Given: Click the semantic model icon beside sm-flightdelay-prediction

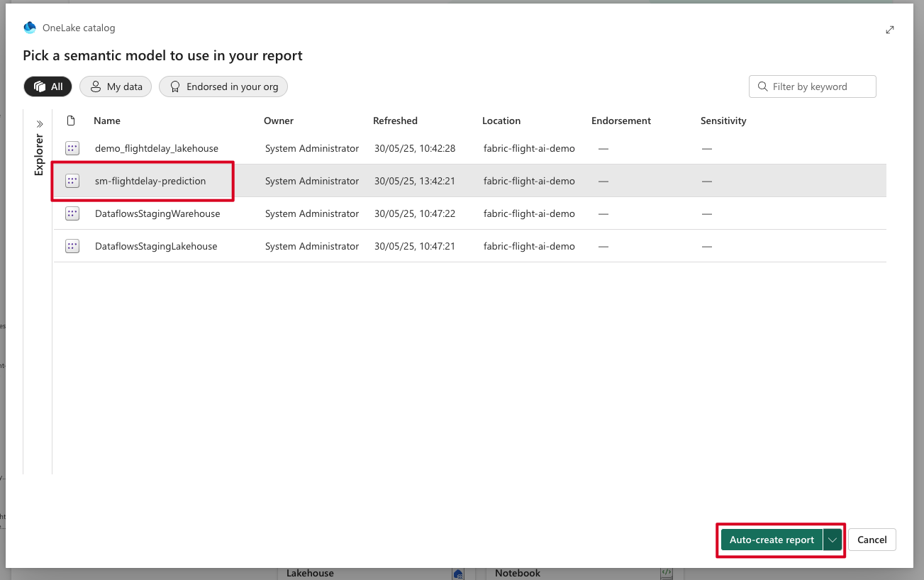Looking at the screenshot, I should (x=72, y=181).
